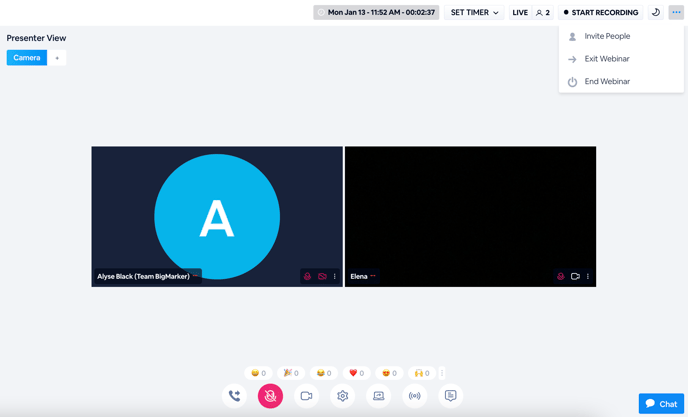The image size is (688, 417).
Task: Open settings gear in the bottom toolbar
Action: [342, 396]
